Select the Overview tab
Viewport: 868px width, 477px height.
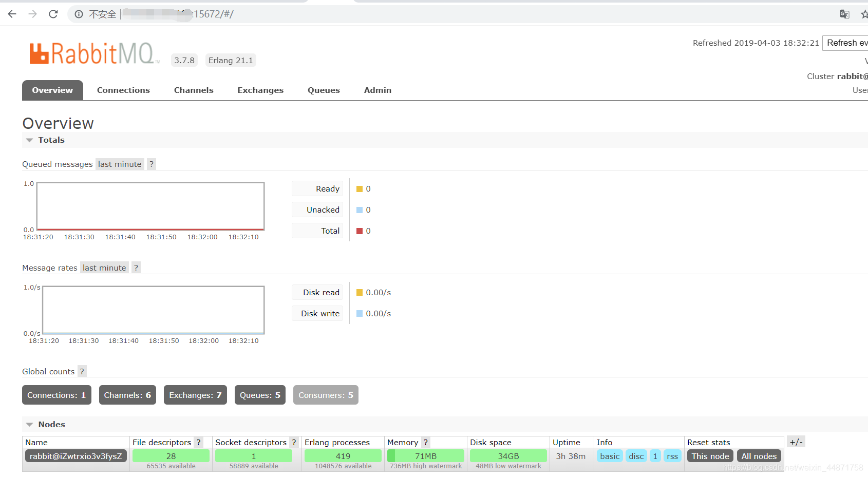coord(52,90)
